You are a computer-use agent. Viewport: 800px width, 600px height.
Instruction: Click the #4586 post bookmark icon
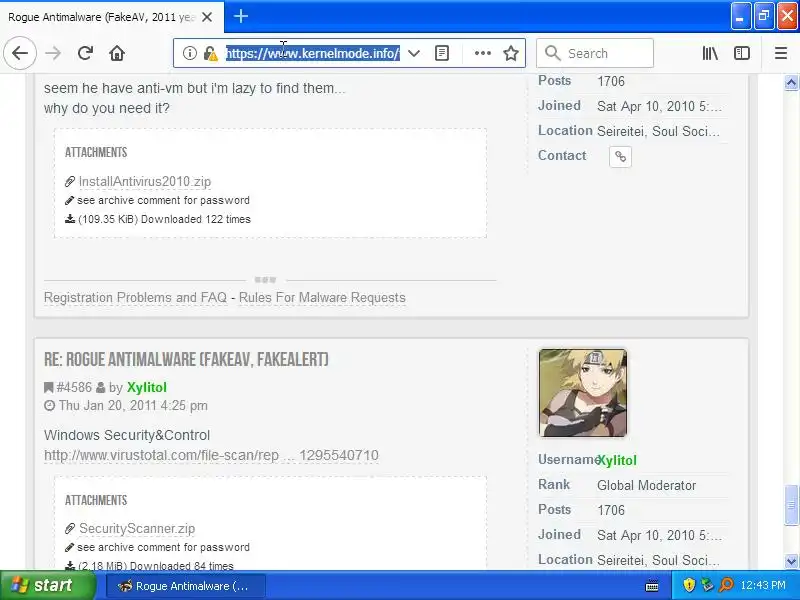[48, 388]
